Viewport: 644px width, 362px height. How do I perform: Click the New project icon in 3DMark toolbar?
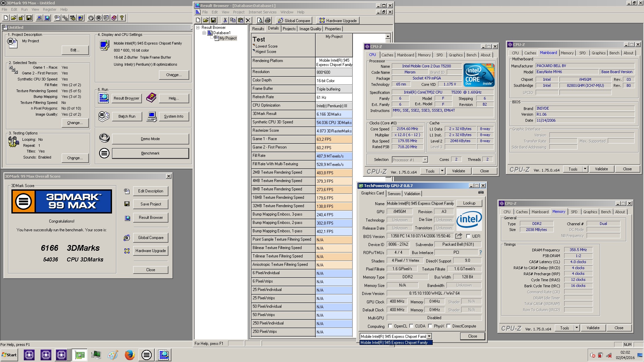point(5,18)
